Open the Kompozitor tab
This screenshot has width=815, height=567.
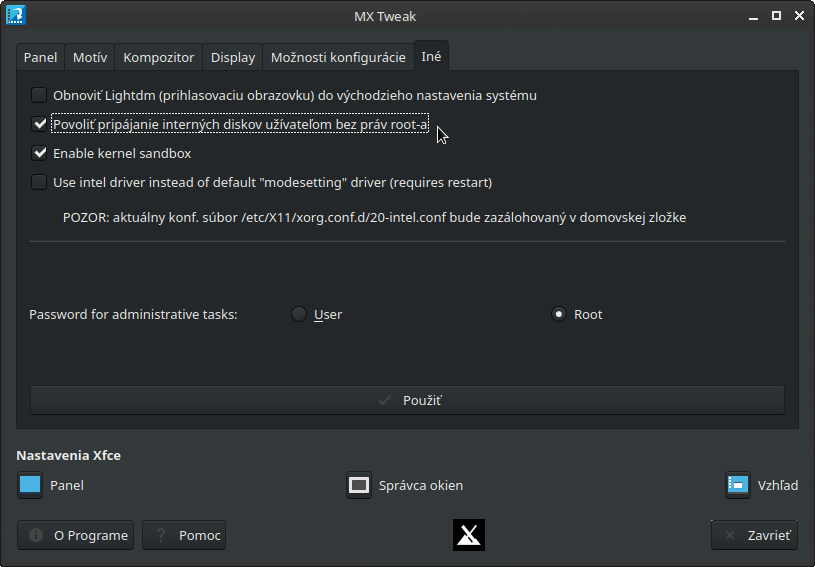point(158,57)
